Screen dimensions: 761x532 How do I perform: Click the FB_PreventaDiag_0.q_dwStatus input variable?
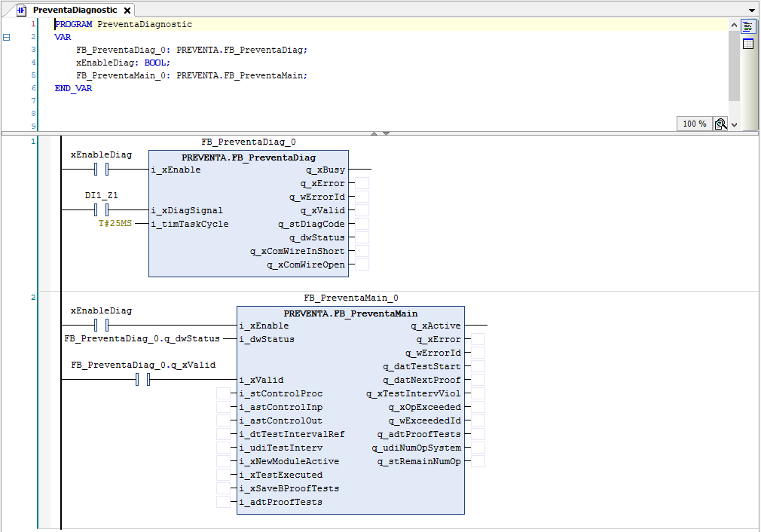tap(142, 338)
